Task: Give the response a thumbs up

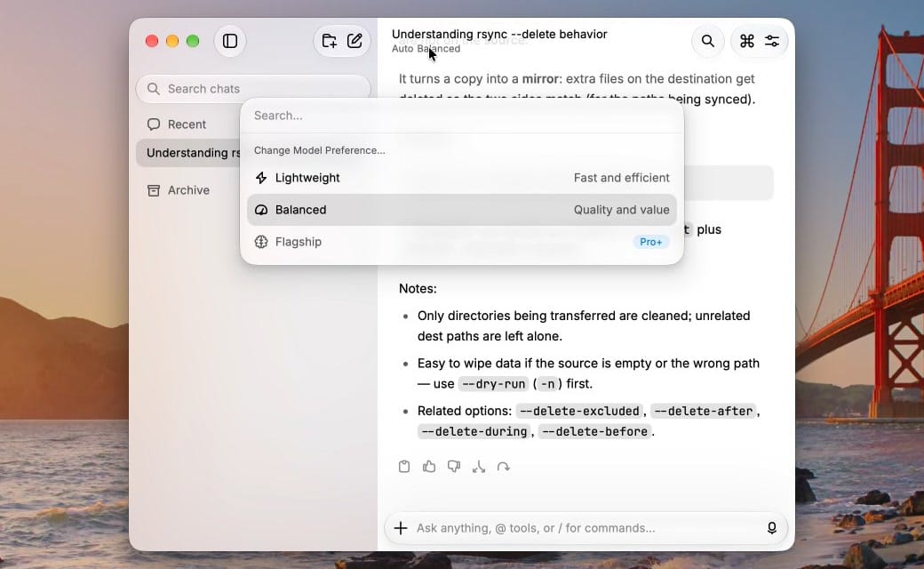Action: (429, 467)
